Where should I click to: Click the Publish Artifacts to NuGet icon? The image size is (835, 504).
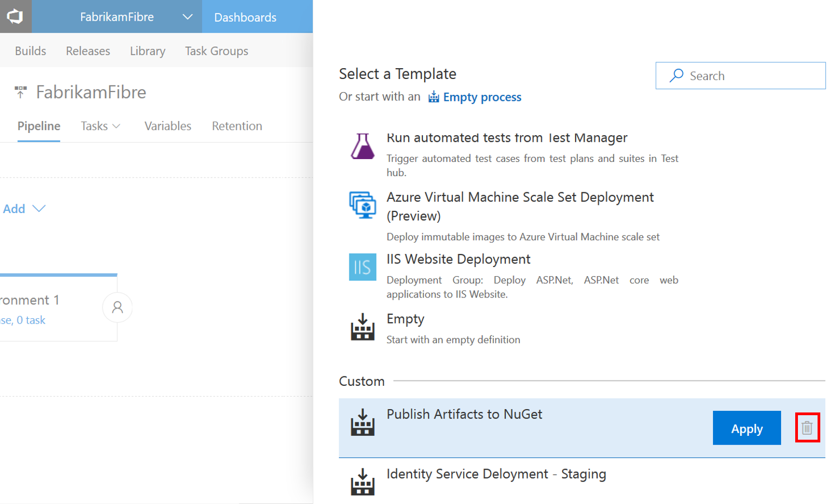point(362,422)
